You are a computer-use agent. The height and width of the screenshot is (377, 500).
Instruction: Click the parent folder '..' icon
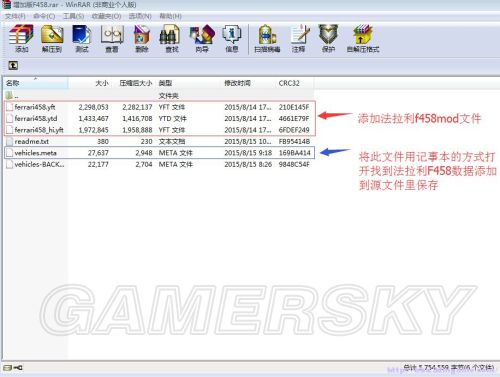9,96
